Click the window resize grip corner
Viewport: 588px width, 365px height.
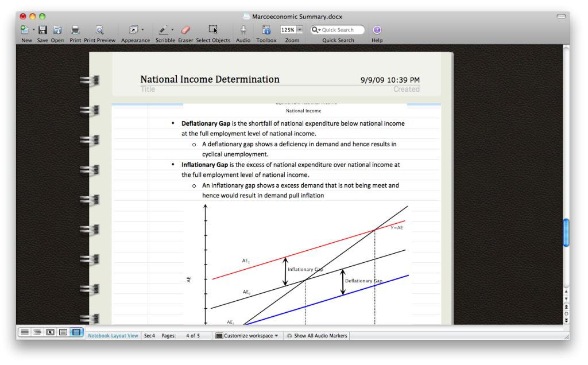[x=566, y=336]
